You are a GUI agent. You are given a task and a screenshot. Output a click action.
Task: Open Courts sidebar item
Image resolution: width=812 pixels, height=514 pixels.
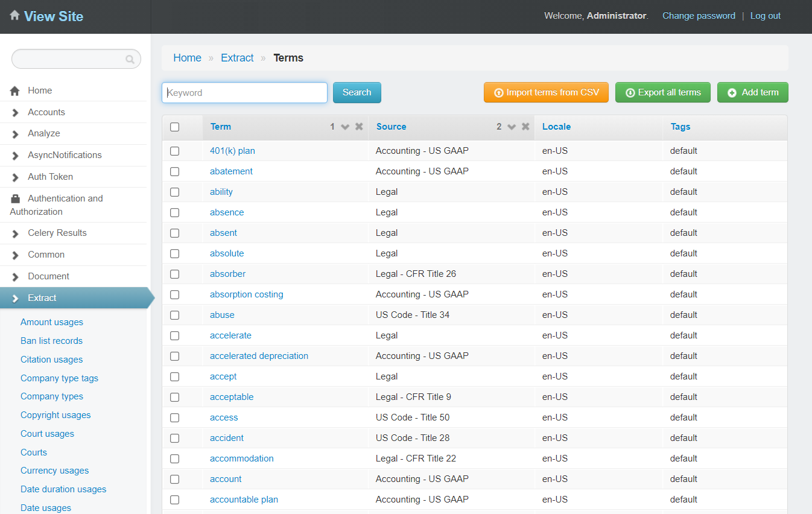[x=34, y=452]
